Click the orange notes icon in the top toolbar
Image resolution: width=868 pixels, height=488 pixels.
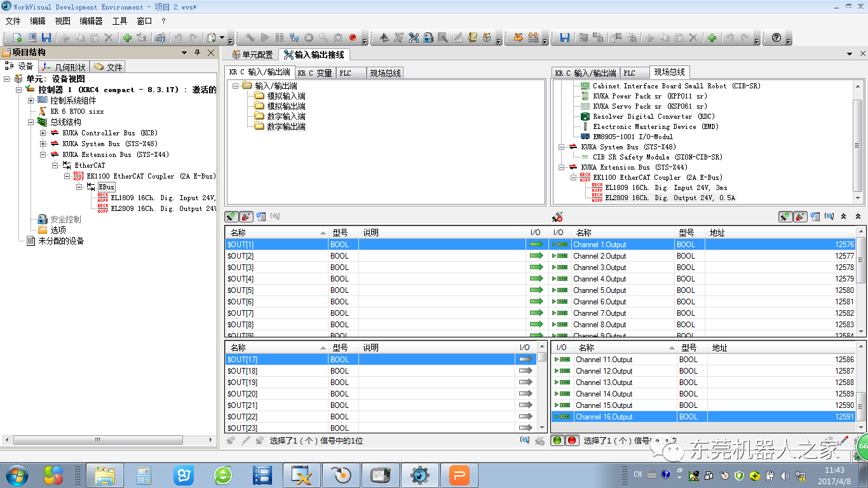tap(472, 38)
